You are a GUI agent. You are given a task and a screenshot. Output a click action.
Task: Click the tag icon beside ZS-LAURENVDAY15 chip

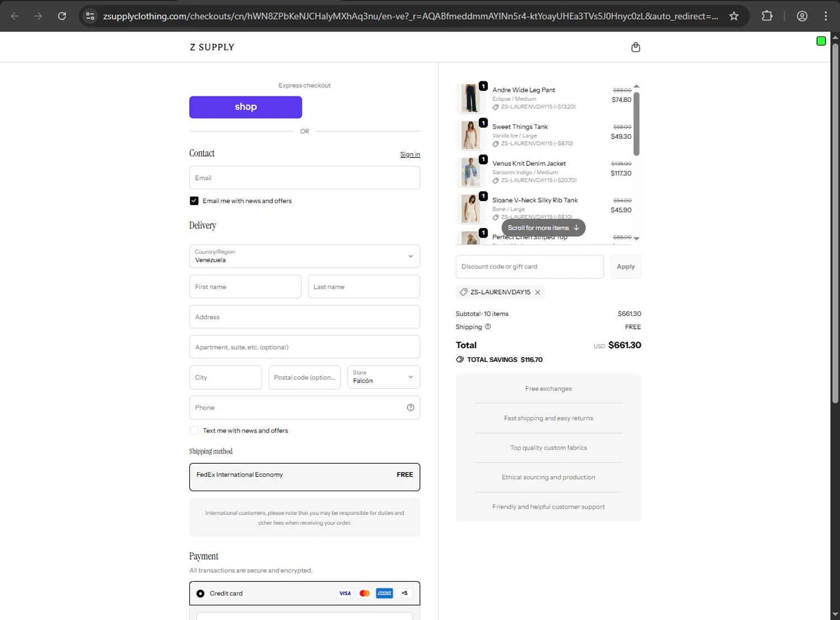[464, 292]
